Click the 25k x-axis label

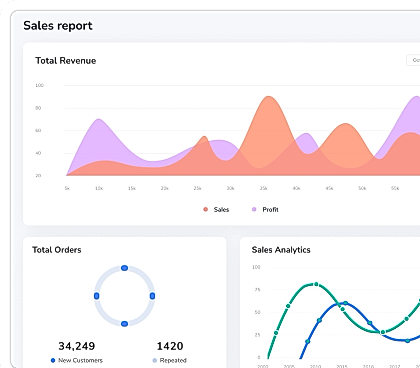[x=197, y=188]
